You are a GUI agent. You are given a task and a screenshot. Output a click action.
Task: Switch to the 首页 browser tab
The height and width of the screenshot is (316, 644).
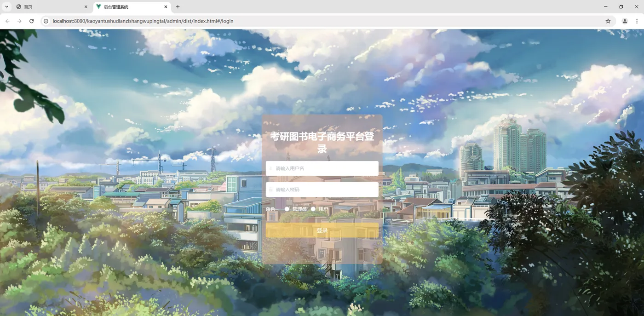point(52,7)
